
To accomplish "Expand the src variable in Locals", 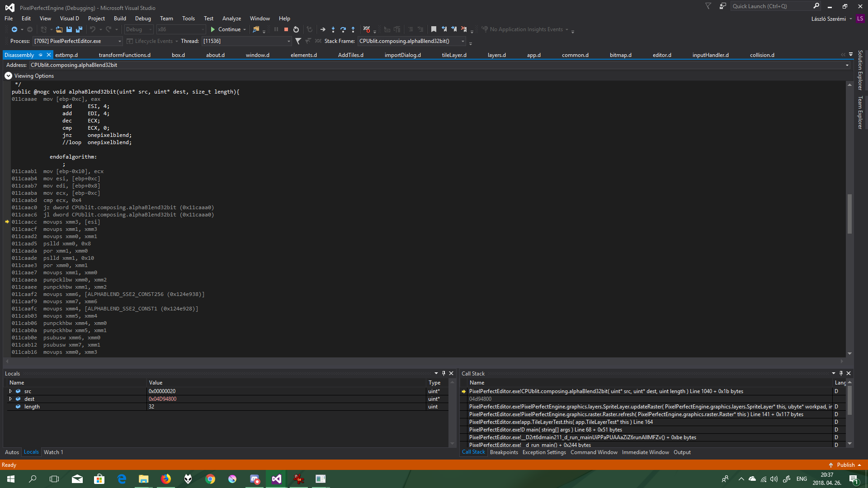I will point(10,391).
